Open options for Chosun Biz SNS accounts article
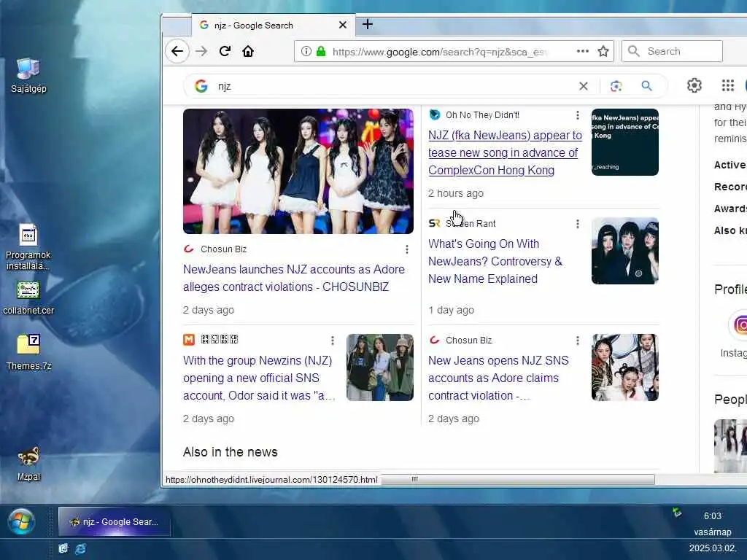 [578, 341]
